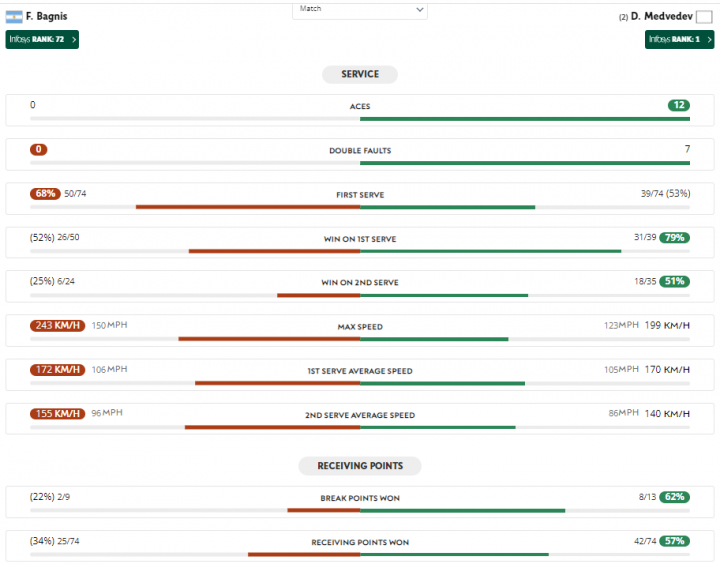Click the red 243 KM/H max speed badge
The image size is (720, 564).
[58, 325]
